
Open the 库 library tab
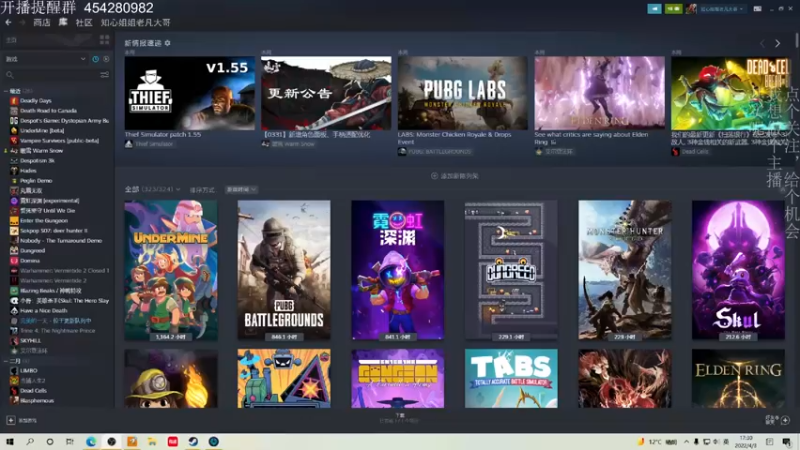[x=63, y=22]
